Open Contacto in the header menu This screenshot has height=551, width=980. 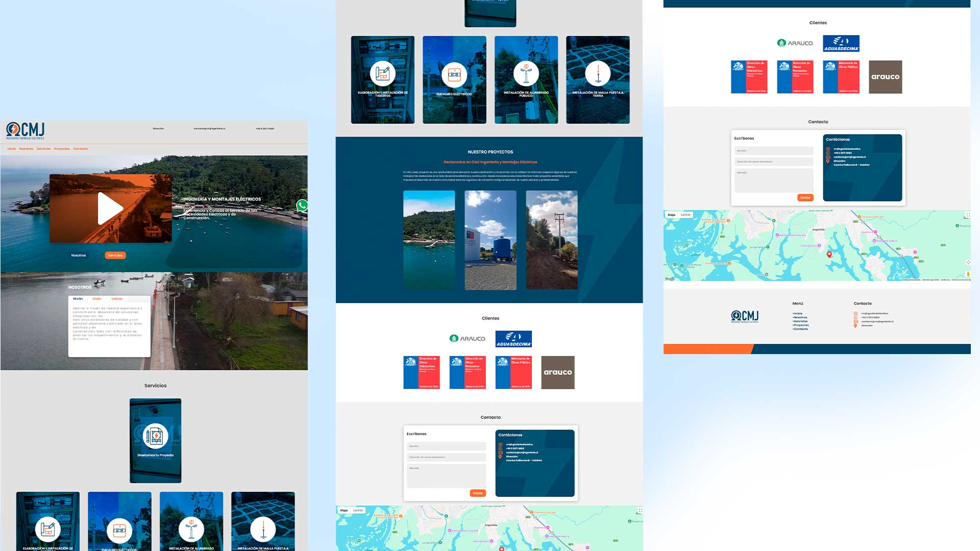point(81,149)
